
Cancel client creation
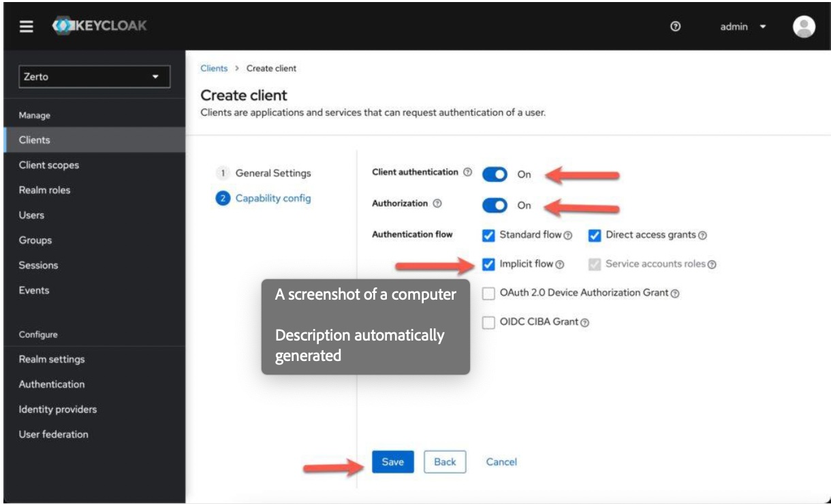(x=501, y=462)
